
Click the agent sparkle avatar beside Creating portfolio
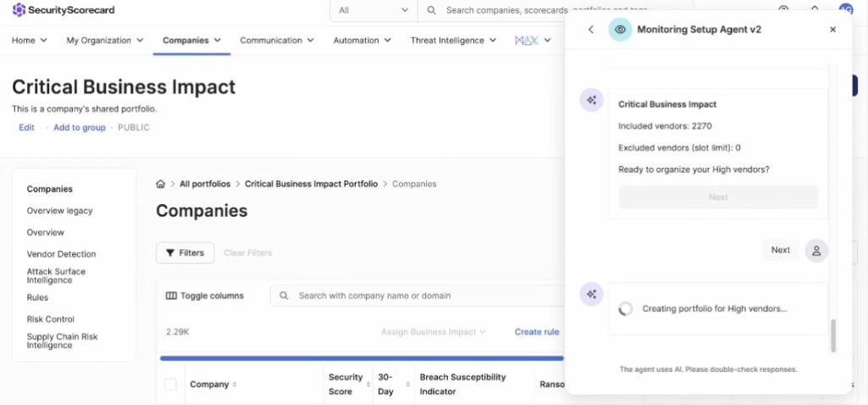click(591, 294)
